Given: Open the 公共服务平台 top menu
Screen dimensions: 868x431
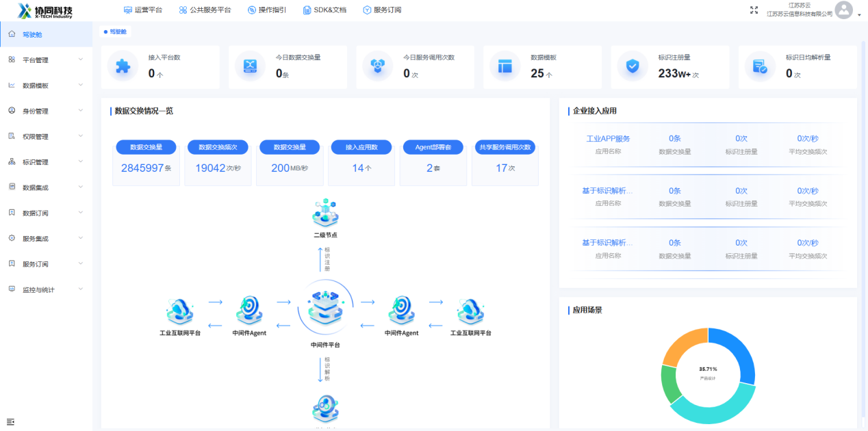Looking at the screenshot, I should click(205, 10).
